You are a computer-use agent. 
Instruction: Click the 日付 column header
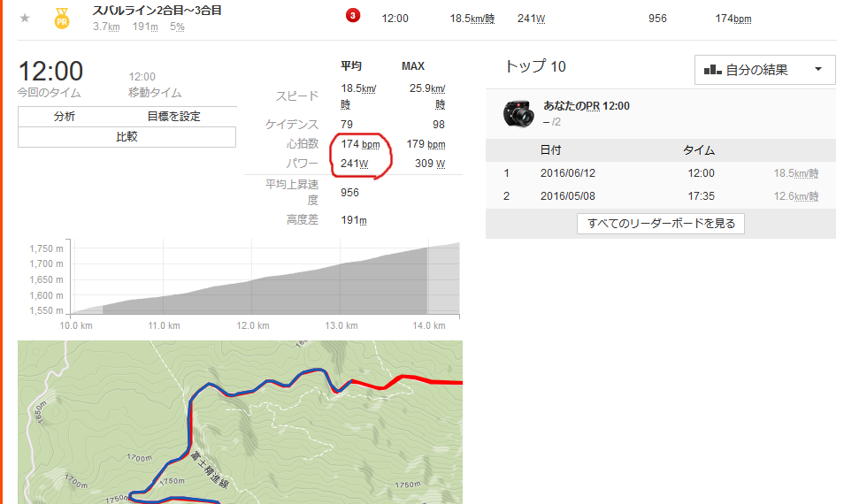pos(550,150)
